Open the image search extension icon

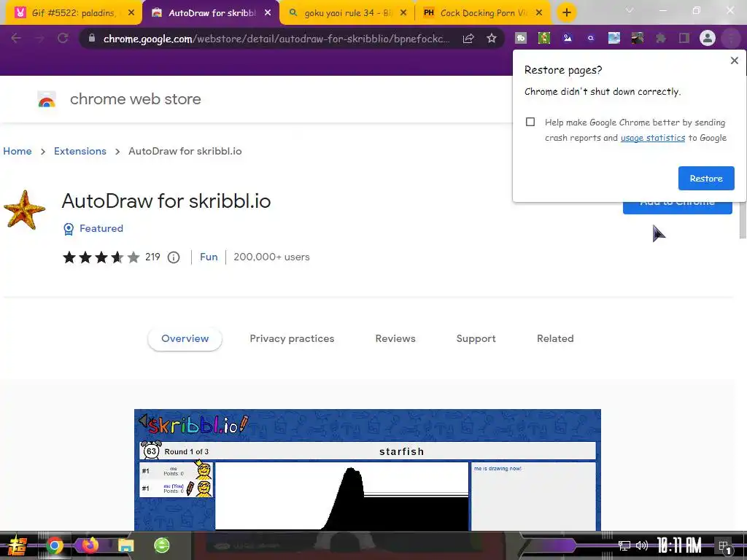tap(568, 38)
